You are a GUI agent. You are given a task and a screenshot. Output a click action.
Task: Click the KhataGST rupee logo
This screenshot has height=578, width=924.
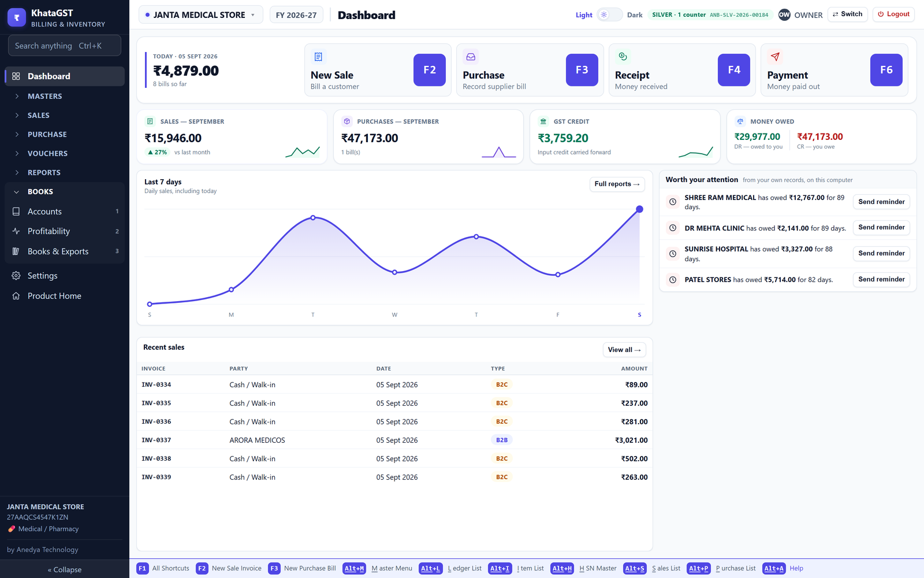[x=17, y=17]
